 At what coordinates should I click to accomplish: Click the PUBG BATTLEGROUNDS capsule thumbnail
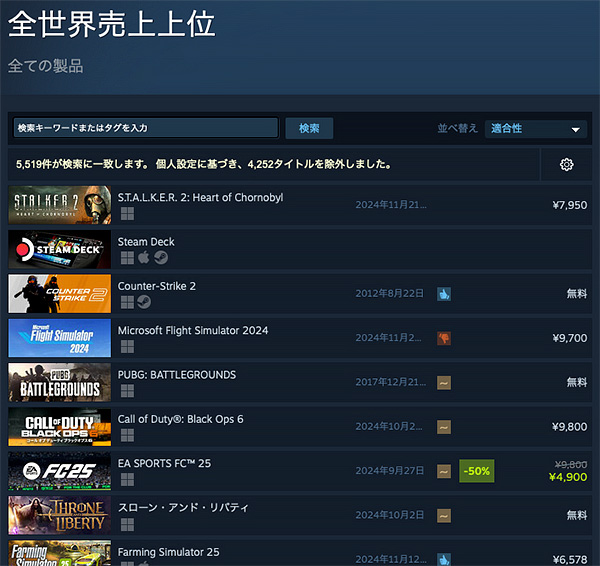point(60,382)
